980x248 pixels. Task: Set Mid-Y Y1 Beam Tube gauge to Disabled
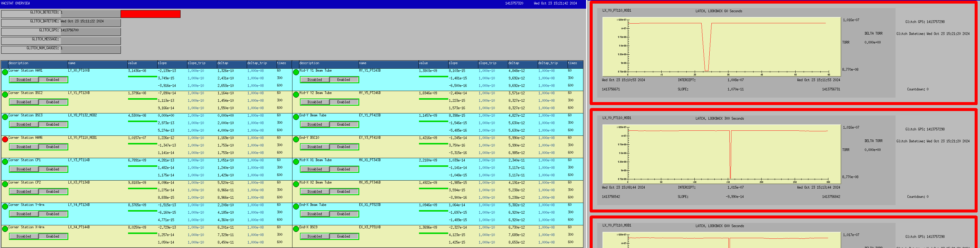click(x=315, y=80)
